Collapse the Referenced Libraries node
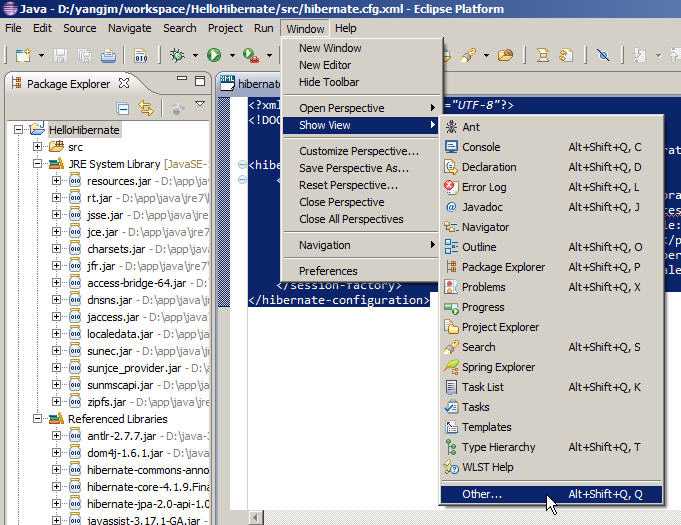Screen dimensions: 681x525 (37, 418)
